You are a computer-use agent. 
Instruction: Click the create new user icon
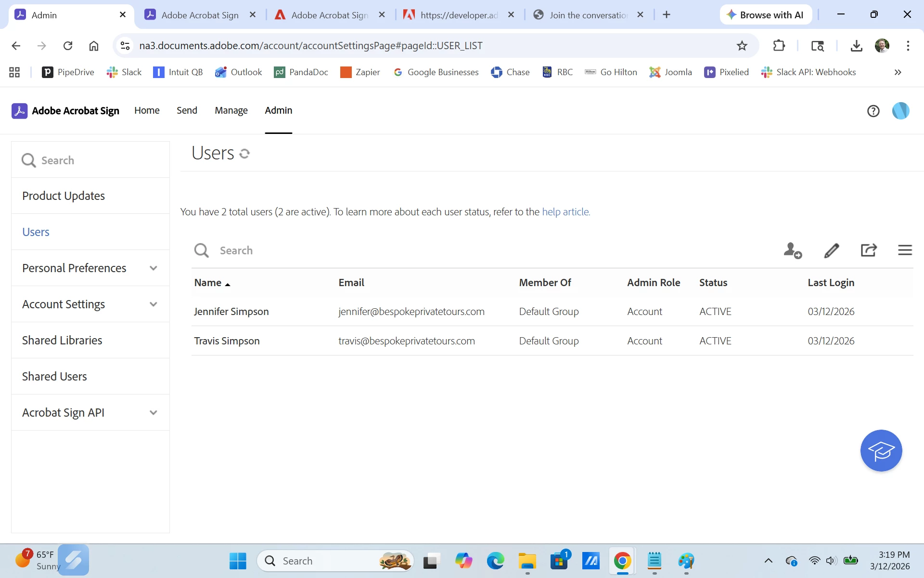point(792,250)
